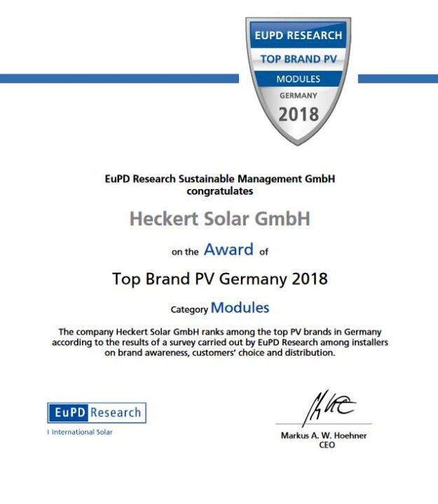Click 'Top Brand PV Germany 2018' title
The height and width of the screenshot is (504, 438).
(220, 279)
